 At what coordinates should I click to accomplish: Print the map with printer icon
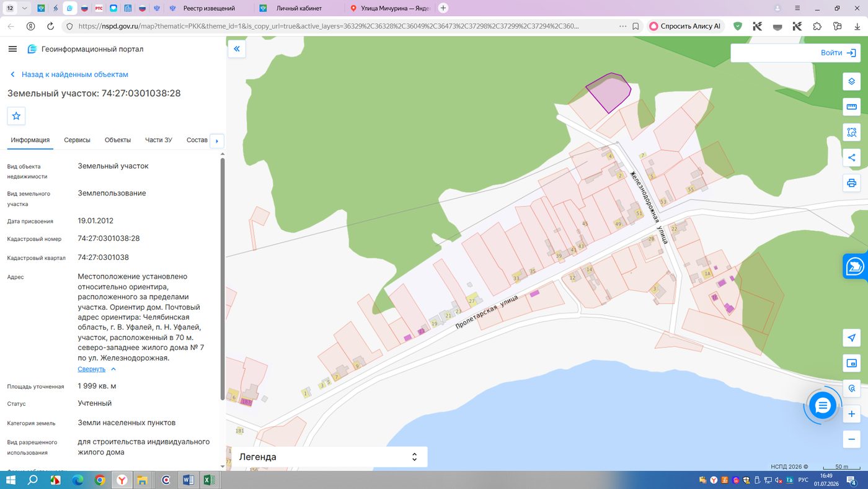pos(851,183)
